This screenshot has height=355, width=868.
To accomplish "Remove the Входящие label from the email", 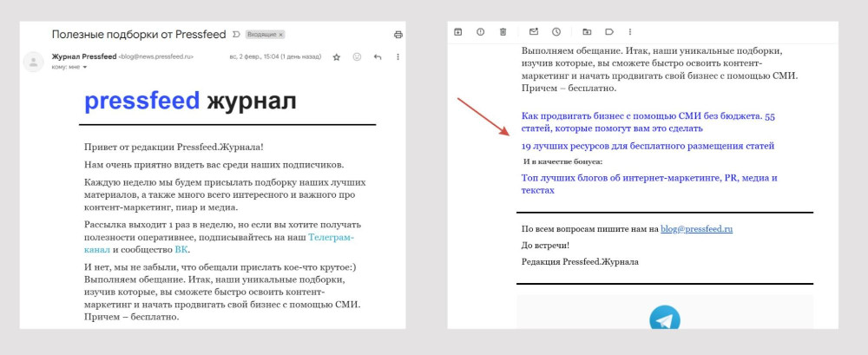I will pyautogui.click(x=280, y=35).
